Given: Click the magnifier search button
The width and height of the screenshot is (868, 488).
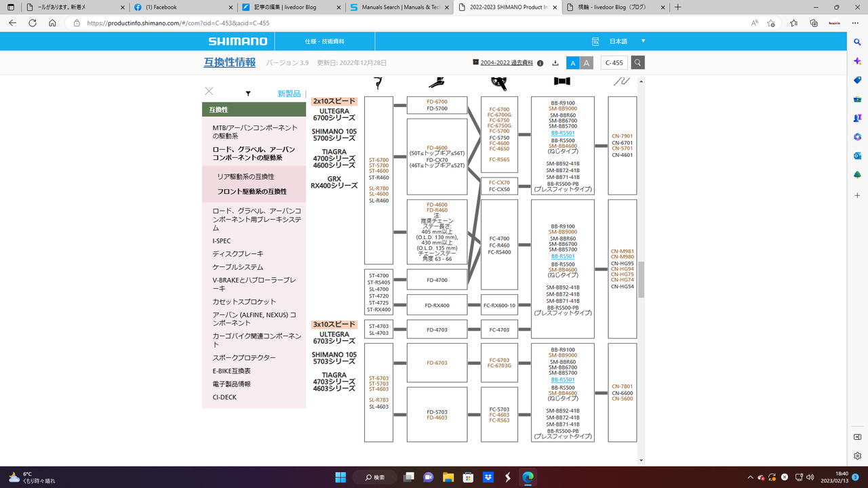Looking at the screenshot, I should pos(638,63).
